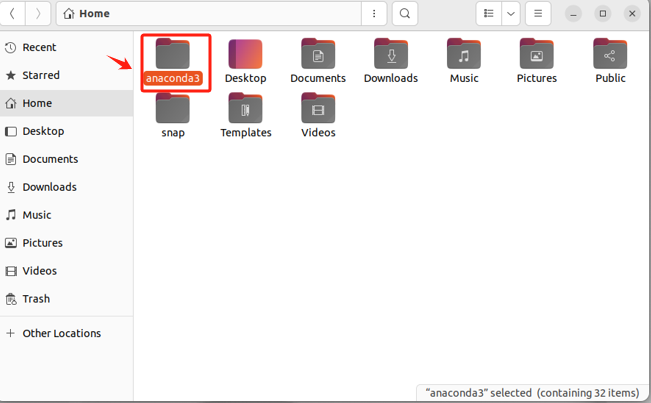Select the Videos folder icon in grid
The image size is (651, 403).
[318, 108]
